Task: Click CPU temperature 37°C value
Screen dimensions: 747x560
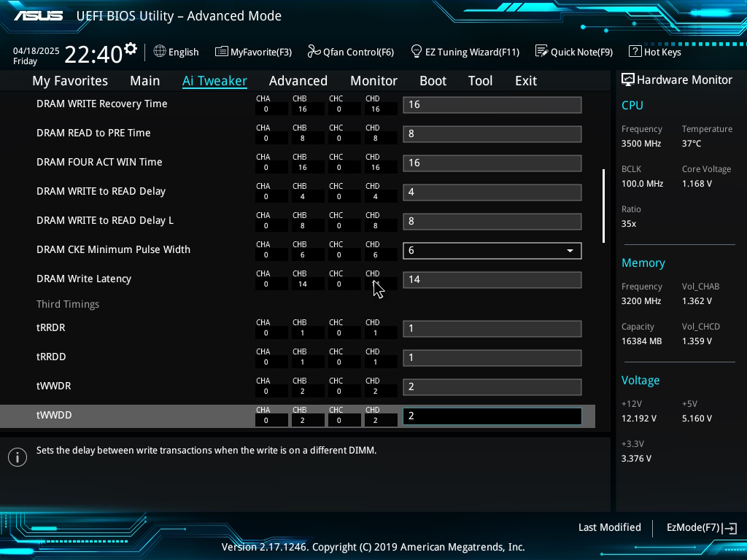Action: [692, 144]
